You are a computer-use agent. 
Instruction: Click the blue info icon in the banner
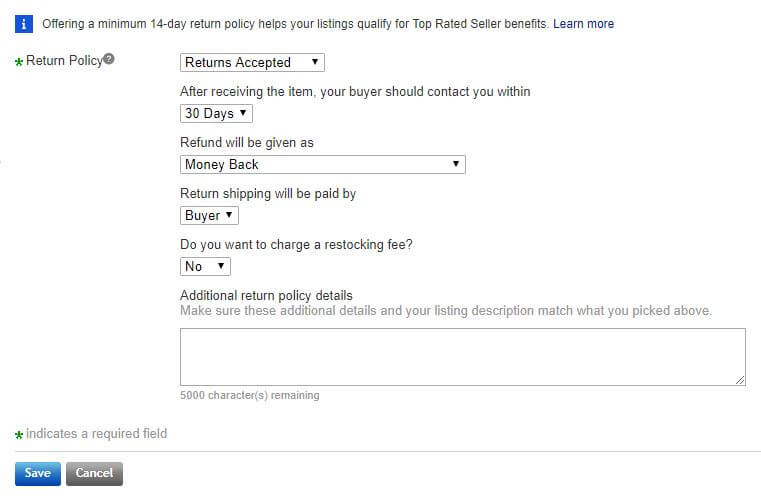(x=25, y=22)
